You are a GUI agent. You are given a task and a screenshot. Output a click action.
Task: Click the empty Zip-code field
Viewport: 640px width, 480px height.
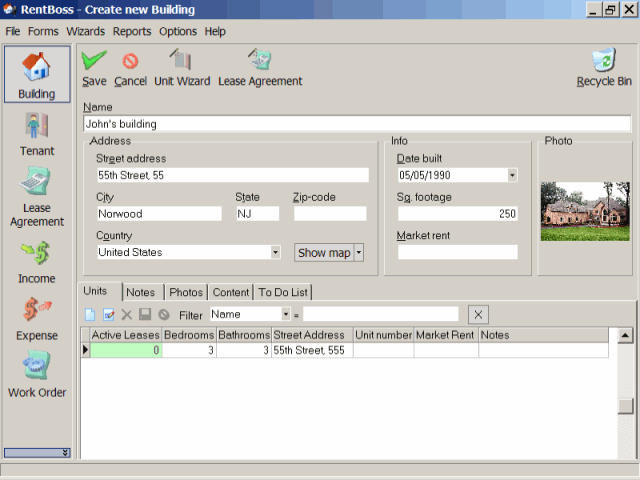coord(330,213)
